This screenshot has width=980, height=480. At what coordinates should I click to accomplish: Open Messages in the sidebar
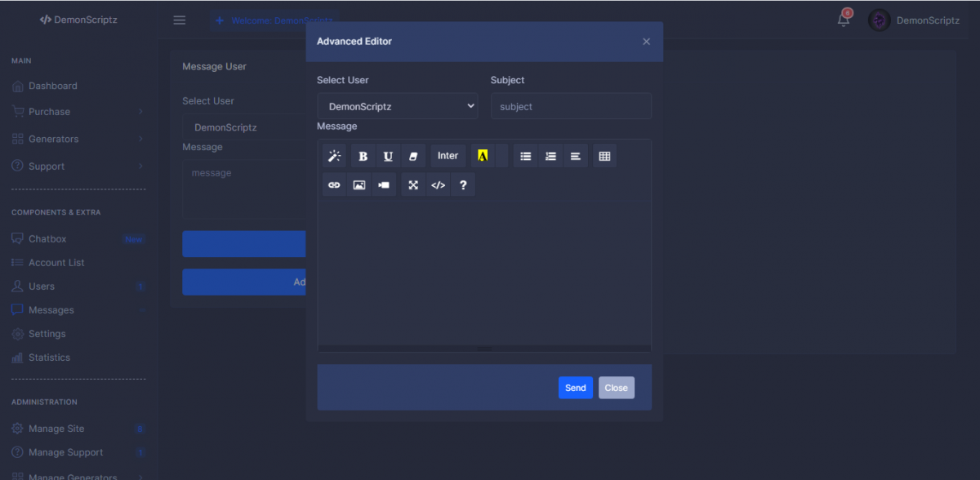51,310
